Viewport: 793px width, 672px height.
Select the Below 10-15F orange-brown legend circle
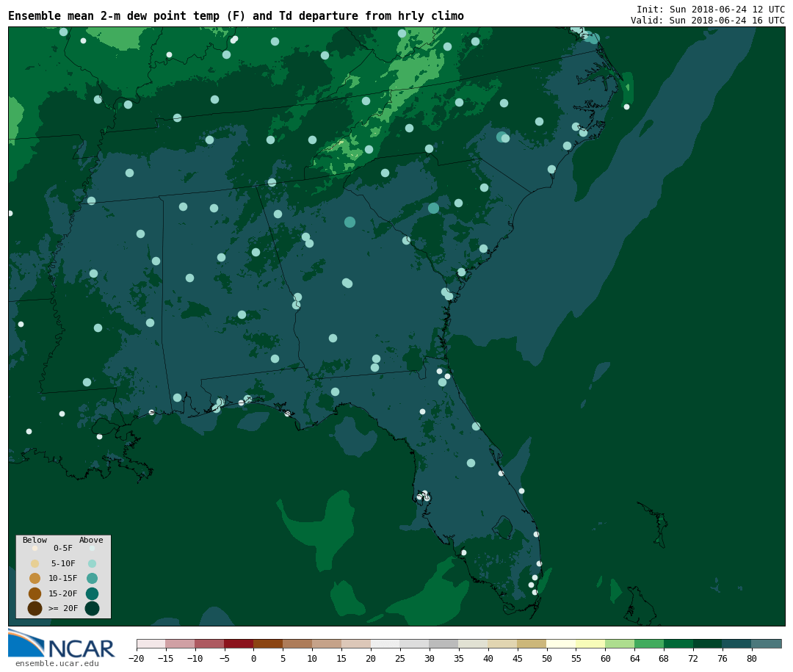click(35, 579)
